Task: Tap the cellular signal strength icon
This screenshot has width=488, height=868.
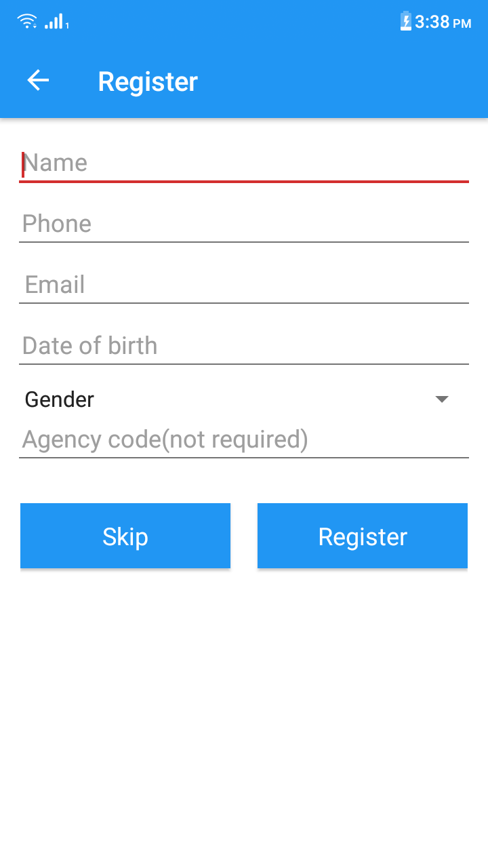Action: click(x=54, y=22)
